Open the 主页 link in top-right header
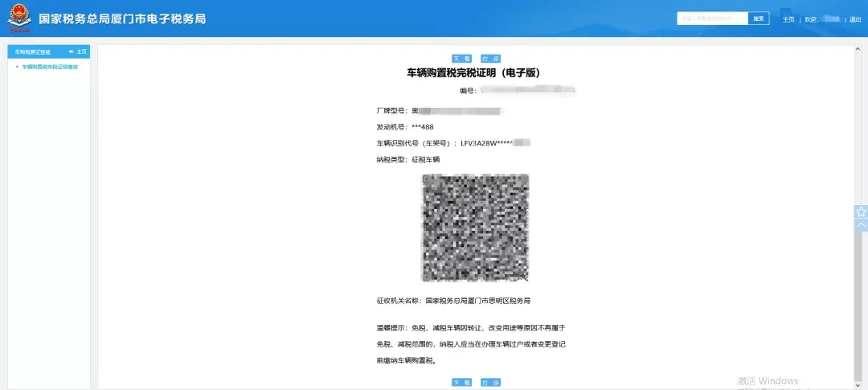The image size is (868, 390). (x=788, y=19)
